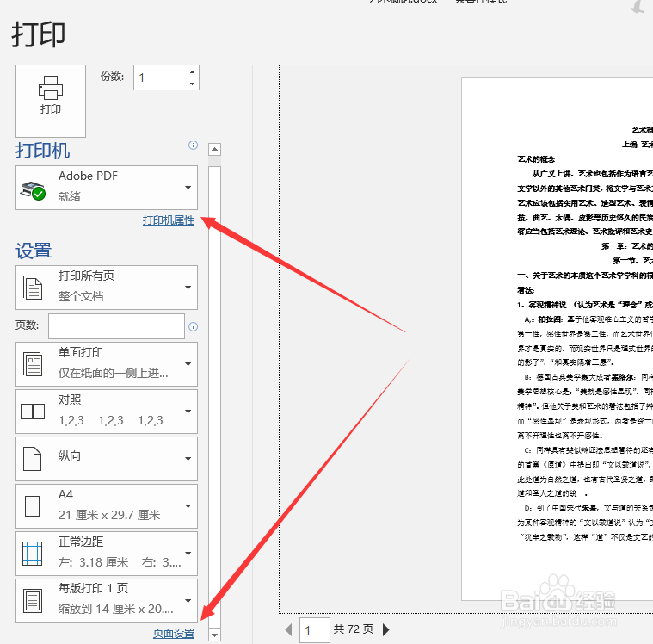Go to previous page in preview

[288, 629]
